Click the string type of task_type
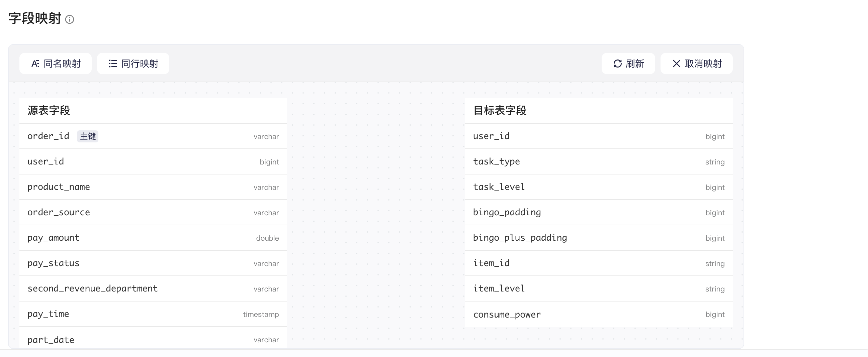 tap(715, 162)
